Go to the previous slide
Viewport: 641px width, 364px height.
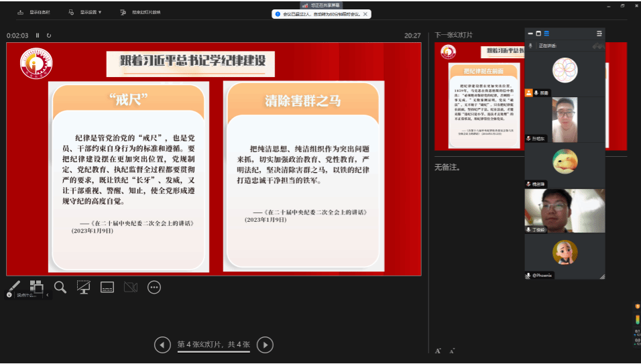[x=162, y=345]
